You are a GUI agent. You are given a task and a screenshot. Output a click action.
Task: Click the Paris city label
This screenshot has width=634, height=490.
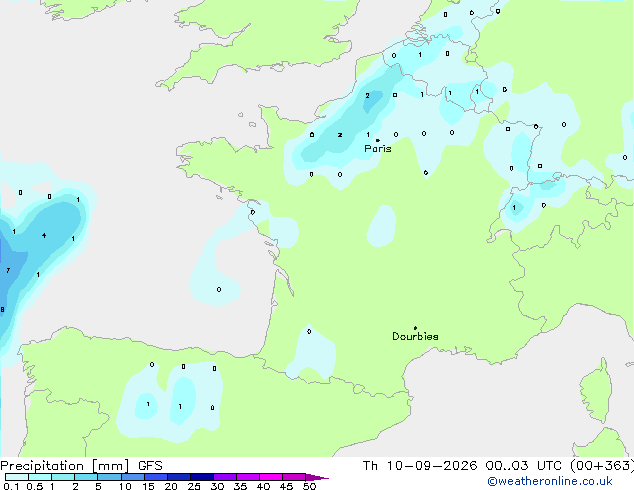pyautogui.click(x=378, y=149)
